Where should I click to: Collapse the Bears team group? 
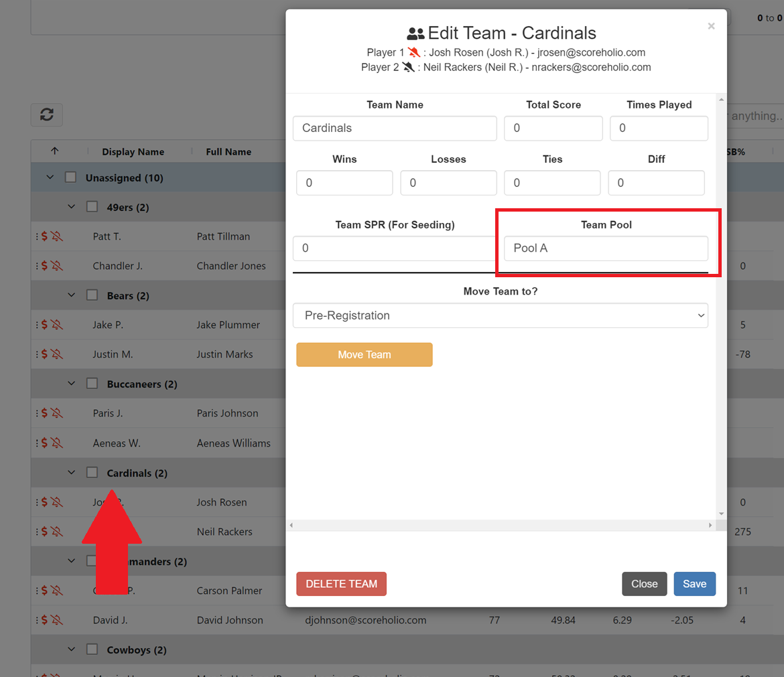pyautogui.click(x=72, y=295)
